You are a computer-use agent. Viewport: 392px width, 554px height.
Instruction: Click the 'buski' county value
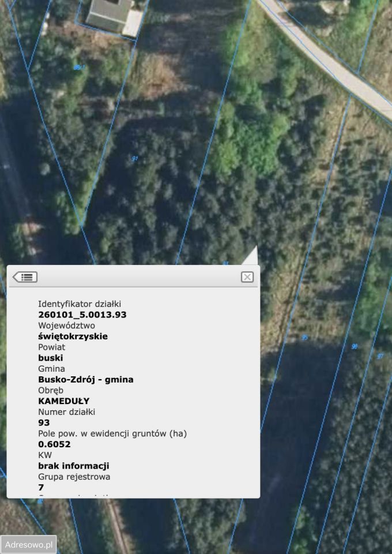click(x=51, y=358)
